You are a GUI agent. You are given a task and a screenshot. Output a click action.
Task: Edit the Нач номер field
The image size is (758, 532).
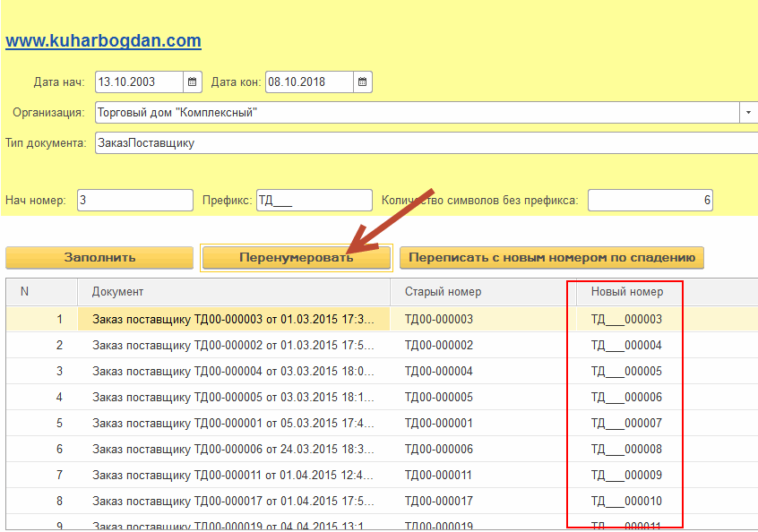[x=134, y=201]
